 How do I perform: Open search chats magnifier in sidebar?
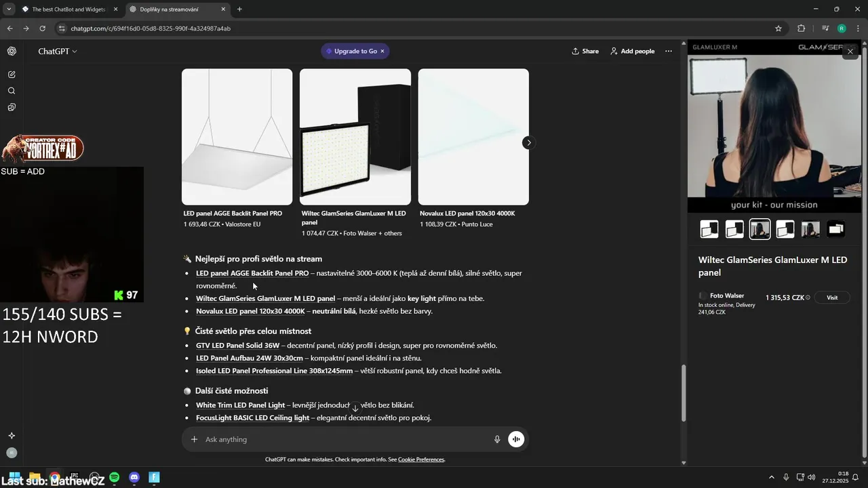(12, 91)
